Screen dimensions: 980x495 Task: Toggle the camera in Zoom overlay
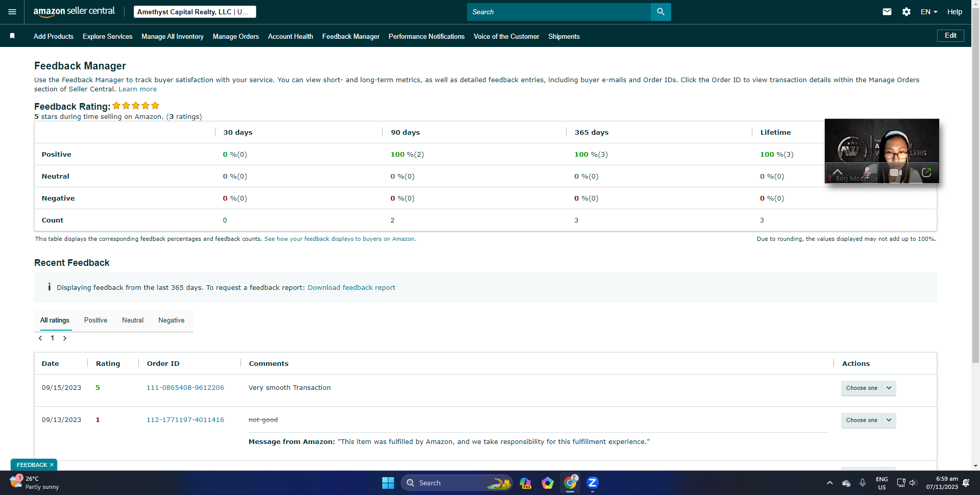[x=896, y=172]
